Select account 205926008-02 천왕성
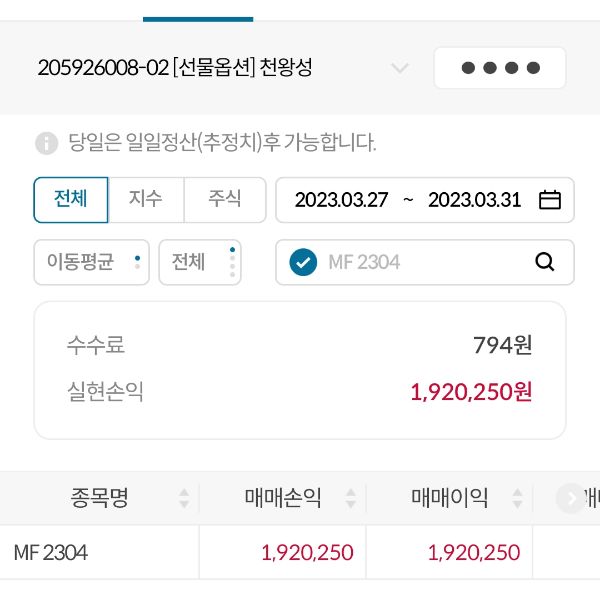Image resolution: width=600 pixels, height=600 pixels. pos(175,68)
